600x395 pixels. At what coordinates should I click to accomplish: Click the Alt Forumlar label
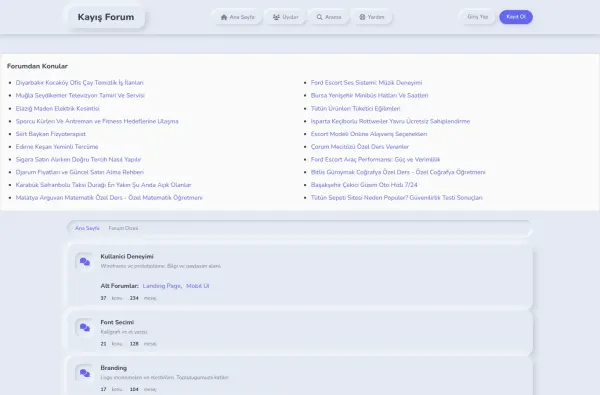[119, 286]
